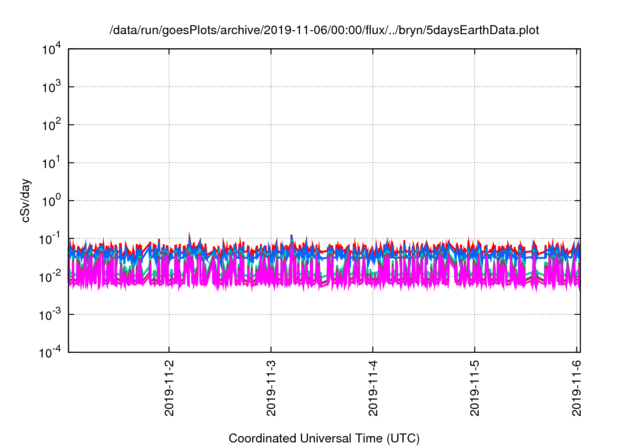
Task: Click the 2019-11-3 date tick label
Action: click(x=271, y=388)
